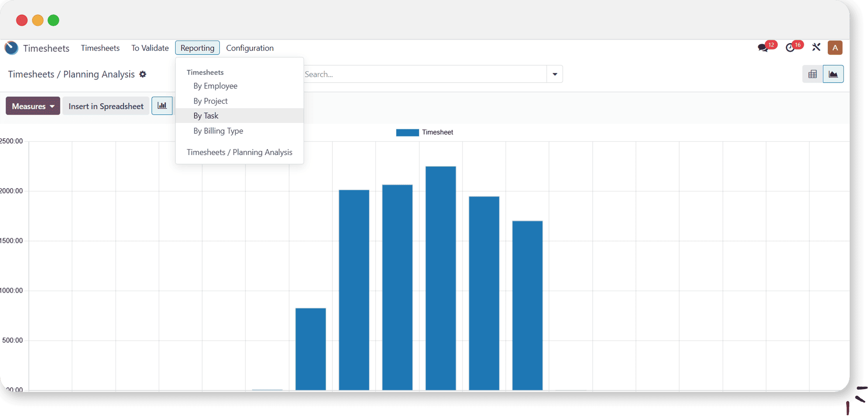Click the Timesheets app logo icon
868x416 pixels.
tap(11, 48)
